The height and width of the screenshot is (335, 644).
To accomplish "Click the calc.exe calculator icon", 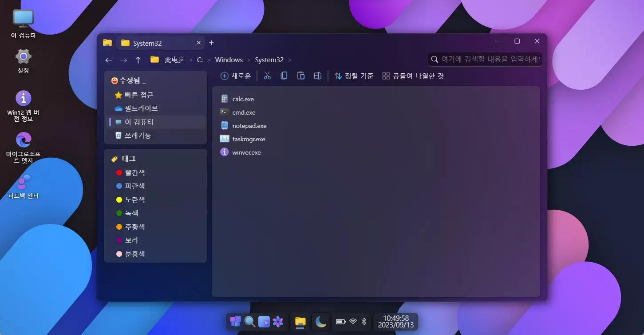I will (224, 99).
